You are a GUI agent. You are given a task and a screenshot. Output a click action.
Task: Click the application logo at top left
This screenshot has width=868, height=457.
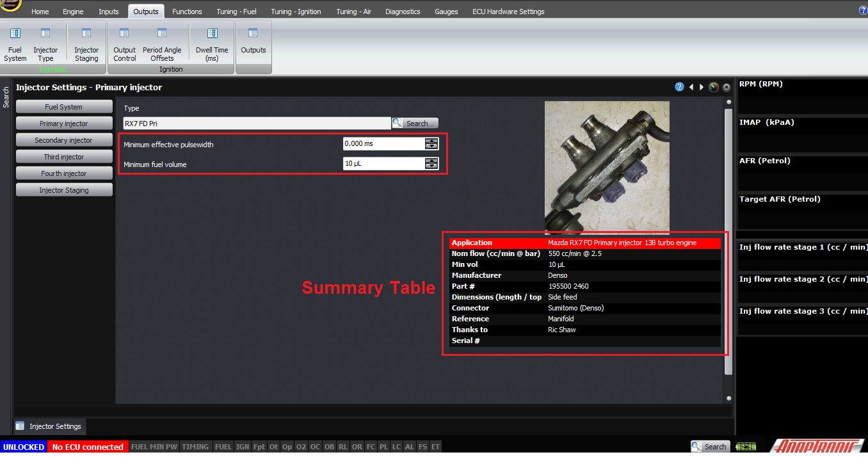11,6
